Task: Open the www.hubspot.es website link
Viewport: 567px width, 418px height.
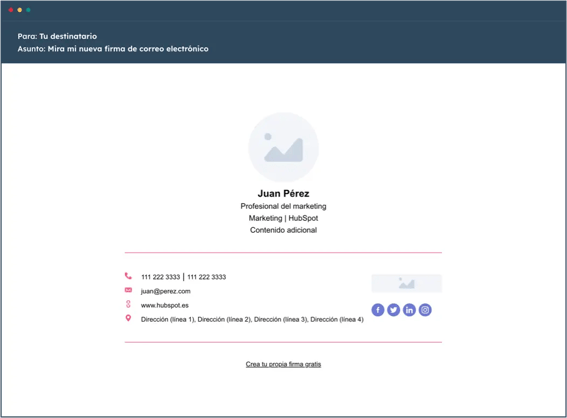Action: (x=165, y=305)
